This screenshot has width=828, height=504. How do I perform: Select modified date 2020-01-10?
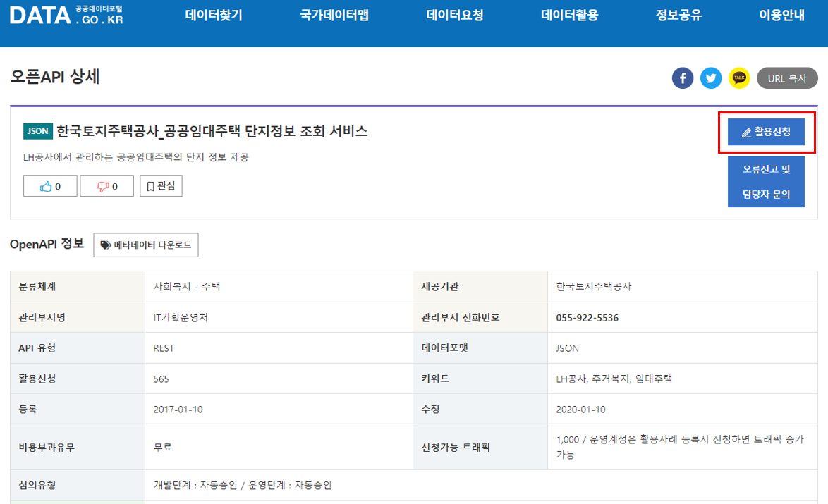pyautogui.click(x=581, y=410)
